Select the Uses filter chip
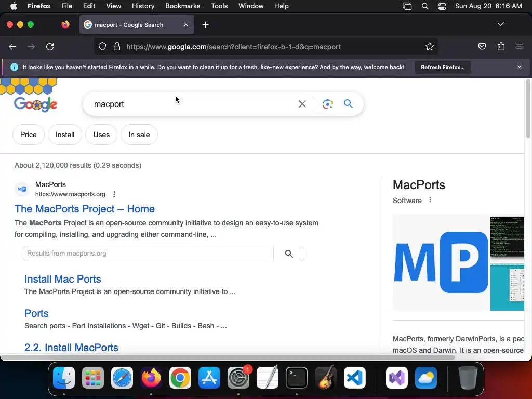532x399 pixels. tap(101, 135)
